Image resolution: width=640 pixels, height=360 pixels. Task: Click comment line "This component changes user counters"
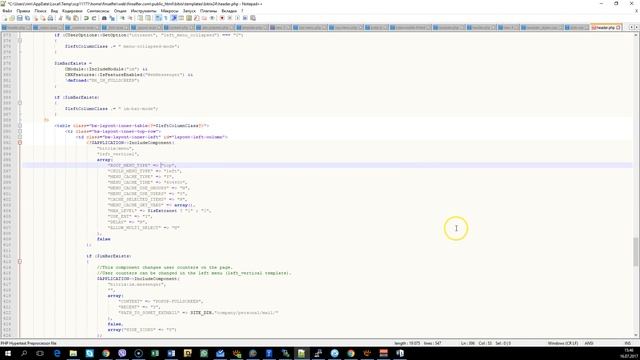pos(164,267)
